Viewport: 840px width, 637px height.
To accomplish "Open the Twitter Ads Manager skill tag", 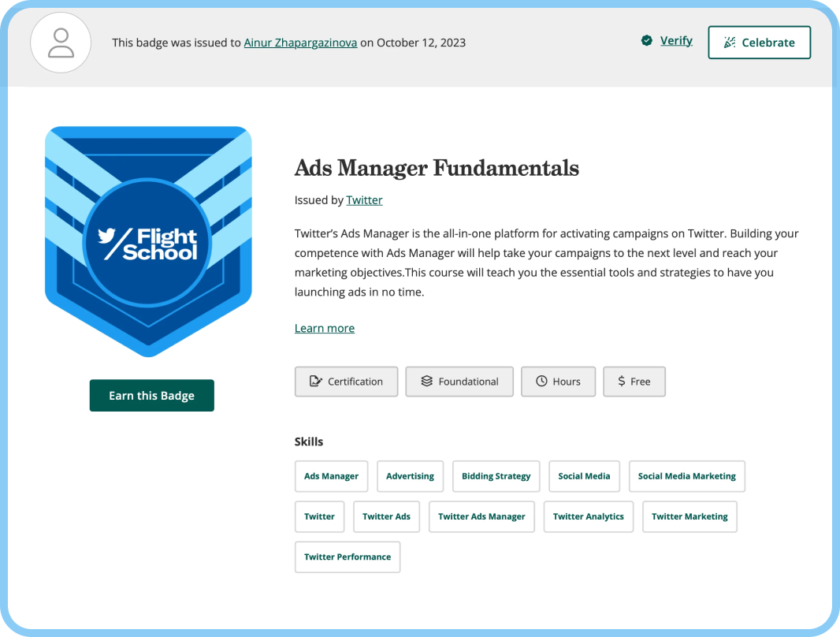I will [x=481, y=516].
